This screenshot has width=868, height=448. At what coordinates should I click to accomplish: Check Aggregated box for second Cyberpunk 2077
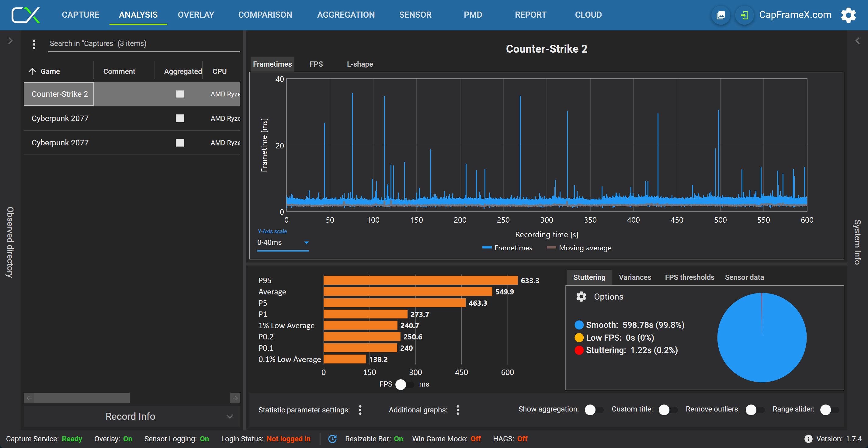[180, 142]
